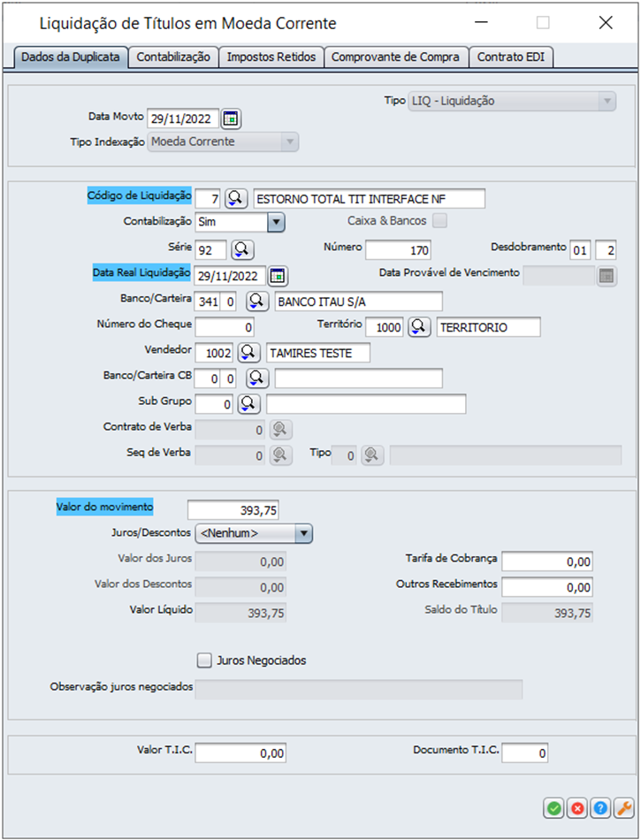
Task: Click lookup icon beside Tipo verba field
Action: click(x=372, y=455)
